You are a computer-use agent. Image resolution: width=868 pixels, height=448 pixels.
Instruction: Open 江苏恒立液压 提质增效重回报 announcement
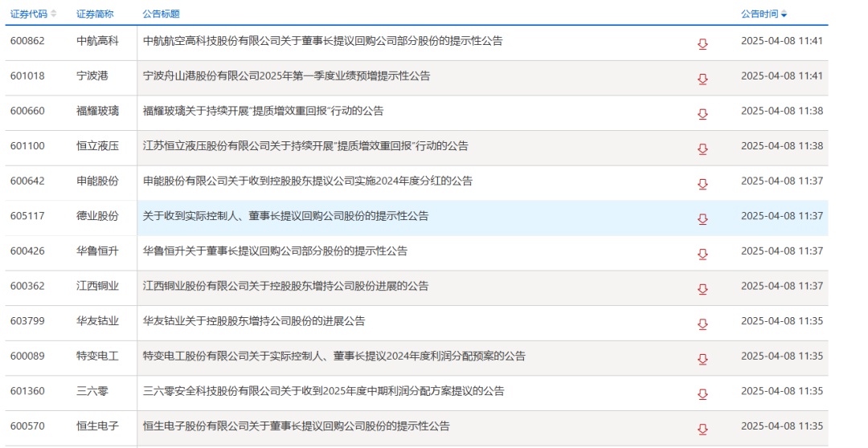click(305, 146)
